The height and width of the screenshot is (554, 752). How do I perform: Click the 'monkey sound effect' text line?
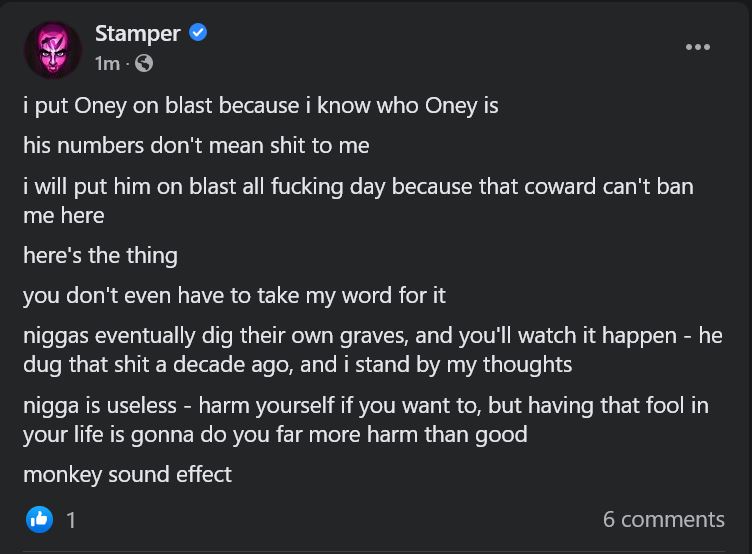[x=127, y=474]
